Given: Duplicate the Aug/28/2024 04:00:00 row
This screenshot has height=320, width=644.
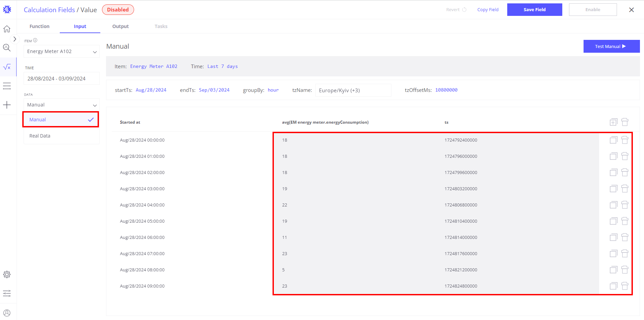Looking at the screenshot, I should pyautogui.click(x=613, y=205).
